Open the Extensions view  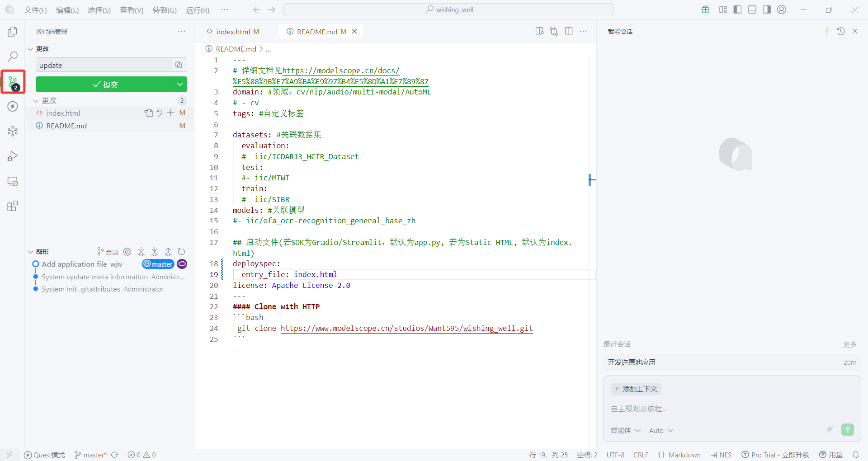[x=13, y=206]
